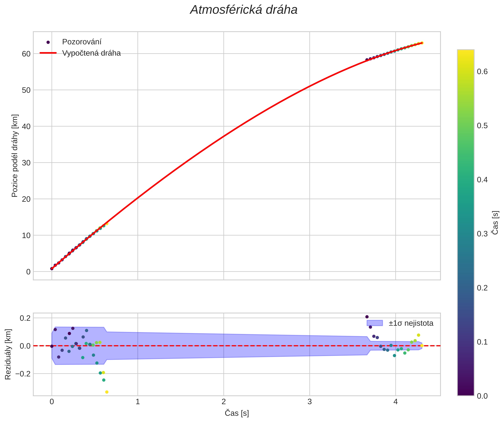Click the 'Pozorování' legend label
The image size is (504, 422).
tap(82, 42)
